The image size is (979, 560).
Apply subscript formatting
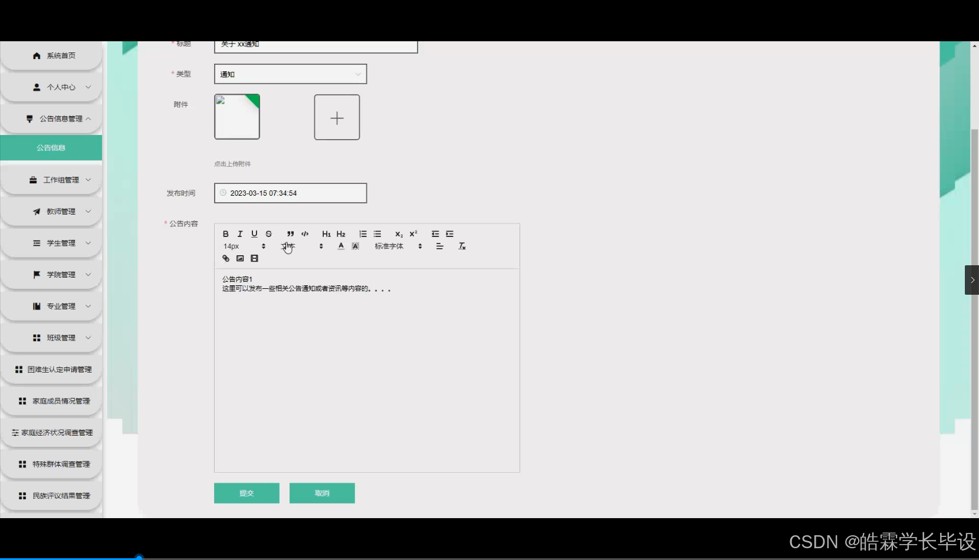[399, 234]
